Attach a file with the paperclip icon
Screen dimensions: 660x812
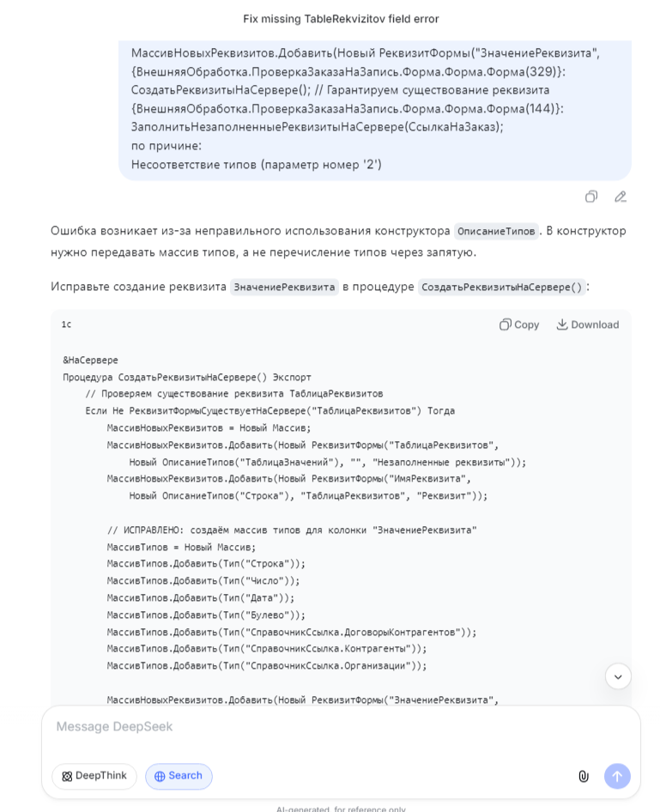pyautogui.click(x=584, y=776)
